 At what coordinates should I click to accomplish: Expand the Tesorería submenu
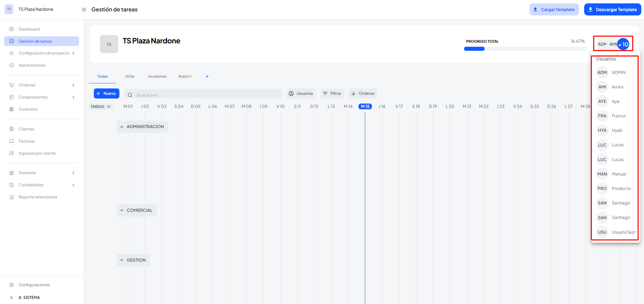[73, 173]
